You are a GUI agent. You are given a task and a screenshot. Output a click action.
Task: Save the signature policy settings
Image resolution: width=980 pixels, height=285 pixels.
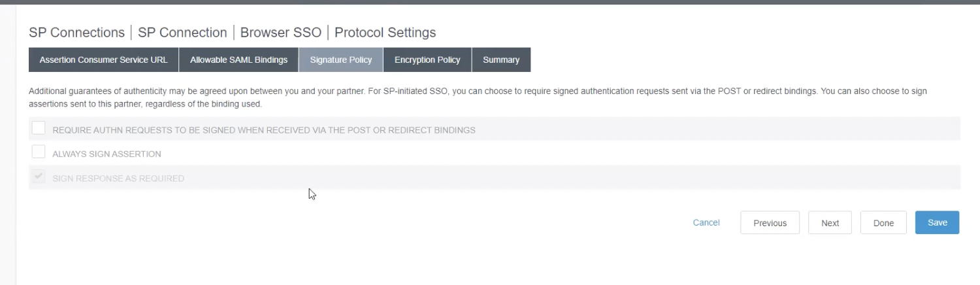937,222
